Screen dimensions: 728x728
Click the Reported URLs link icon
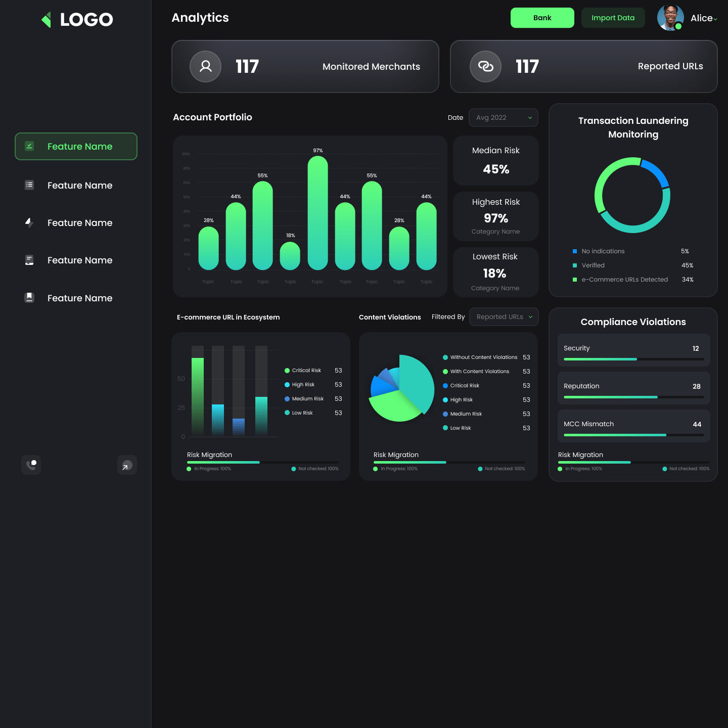[485, 66]
